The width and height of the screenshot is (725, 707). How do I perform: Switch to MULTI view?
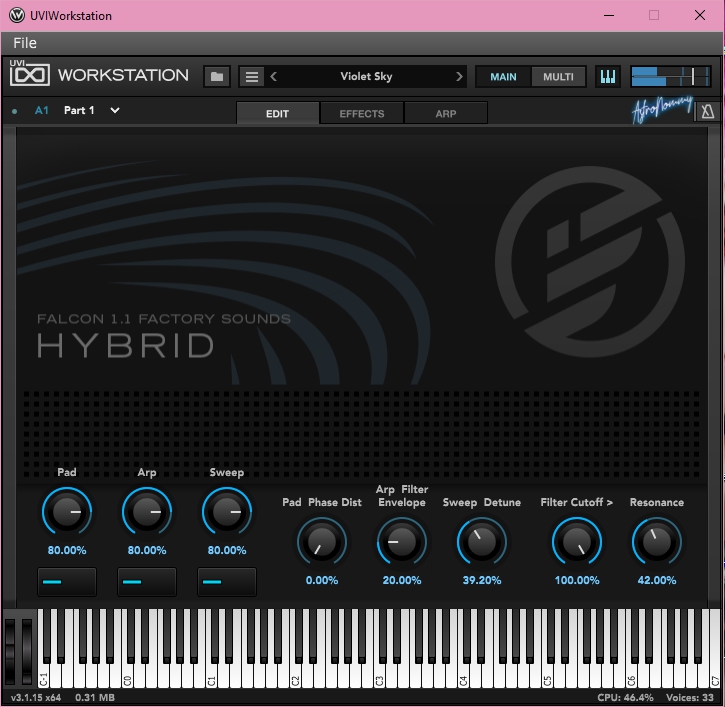pyautogui.click(x=558, y=77)
